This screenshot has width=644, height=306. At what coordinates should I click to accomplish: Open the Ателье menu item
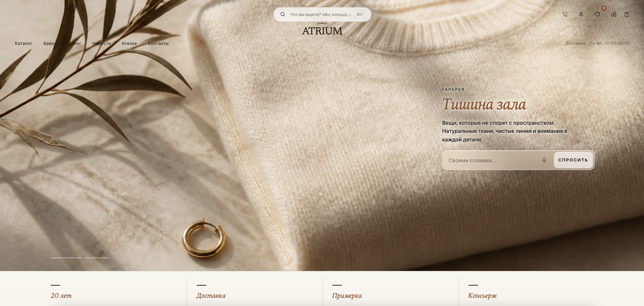click(x=130, y=44)
